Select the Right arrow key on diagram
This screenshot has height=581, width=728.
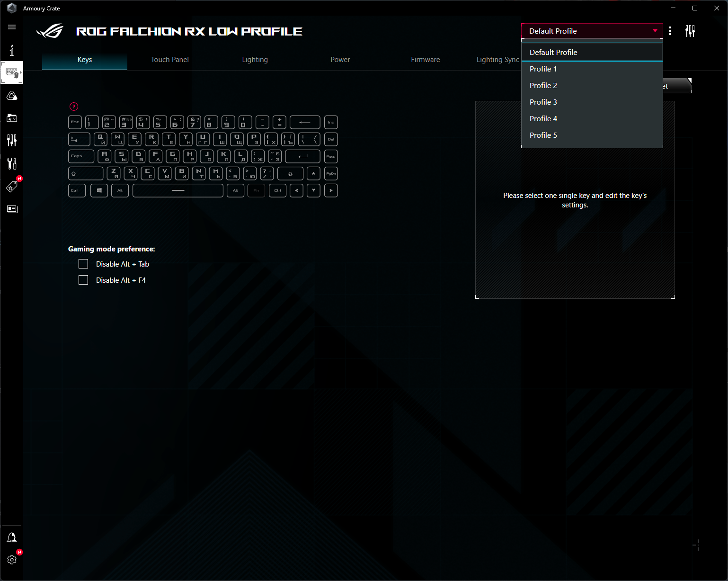(331, 190)
